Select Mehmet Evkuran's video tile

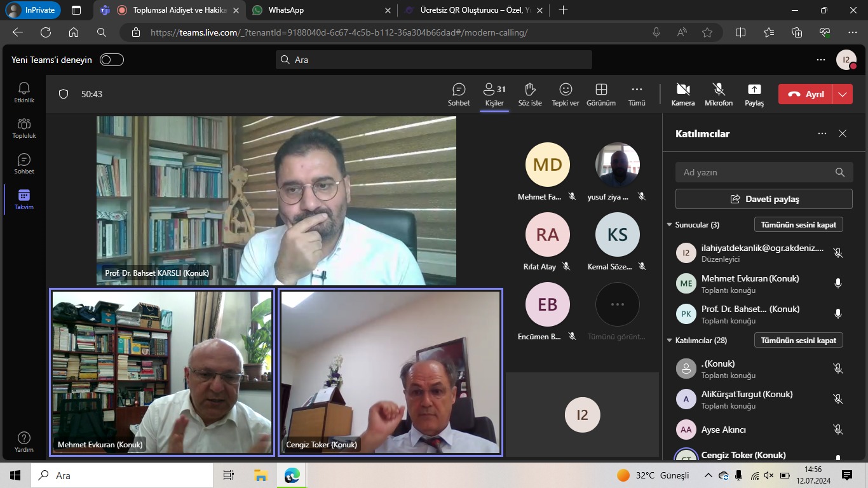coord(162,372)
